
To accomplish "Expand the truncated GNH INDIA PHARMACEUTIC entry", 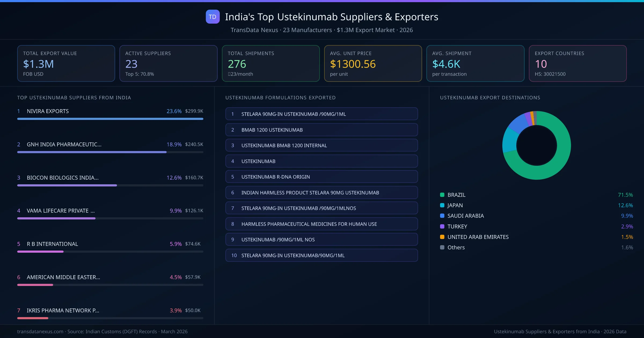I will point(64,144).
